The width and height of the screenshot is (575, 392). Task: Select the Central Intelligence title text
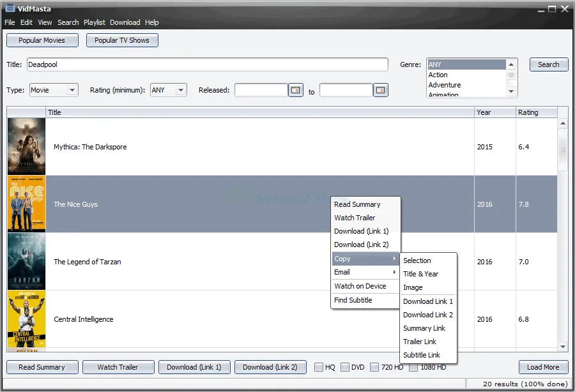pos(83,319)
